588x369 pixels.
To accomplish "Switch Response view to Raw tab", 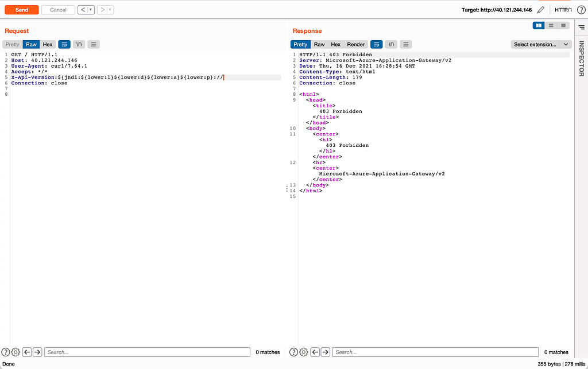I will 319,44.
